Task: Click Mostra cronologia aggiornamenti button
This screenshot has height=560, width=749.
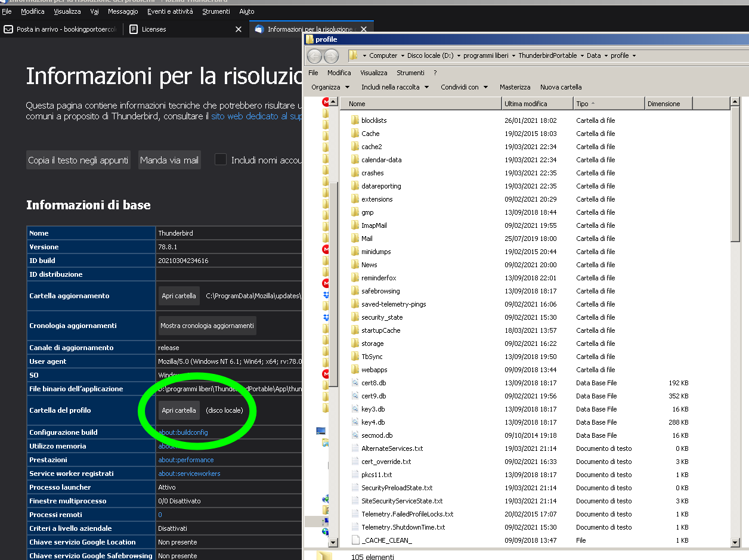Action: (207, 326)
